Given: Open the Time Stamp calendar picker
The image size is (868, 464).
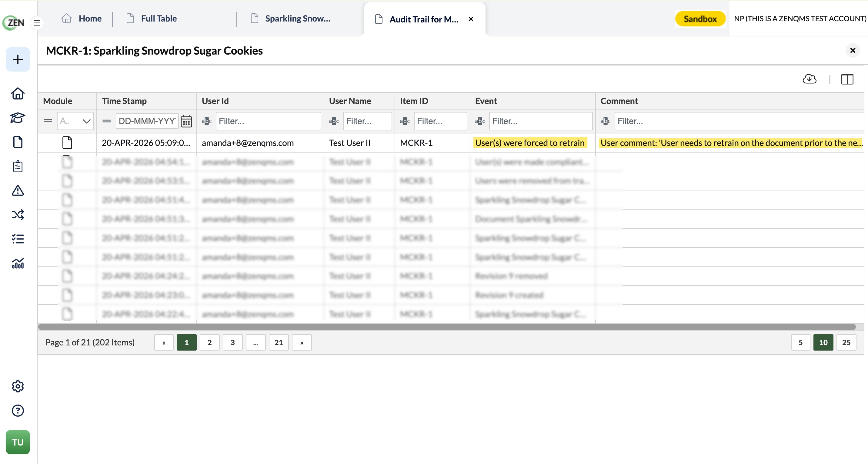Looking at the screenshot, I should [x=186, y=121].
